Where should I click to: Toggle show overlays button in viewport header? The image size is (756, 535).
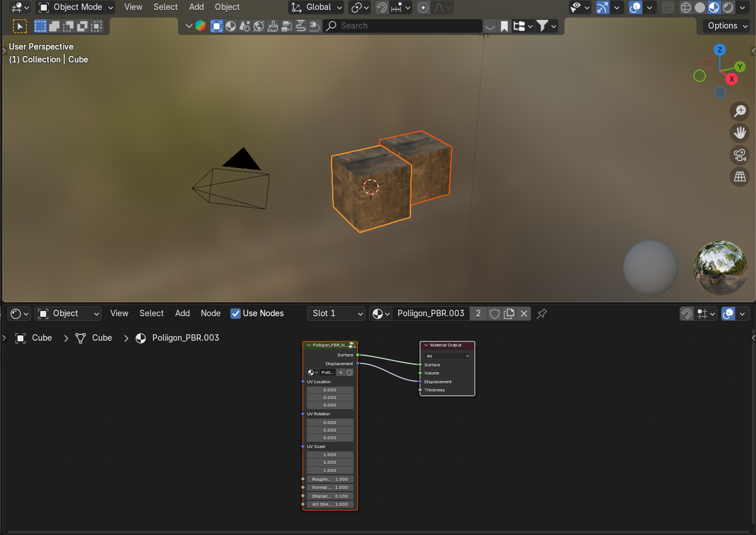(636, 8)
